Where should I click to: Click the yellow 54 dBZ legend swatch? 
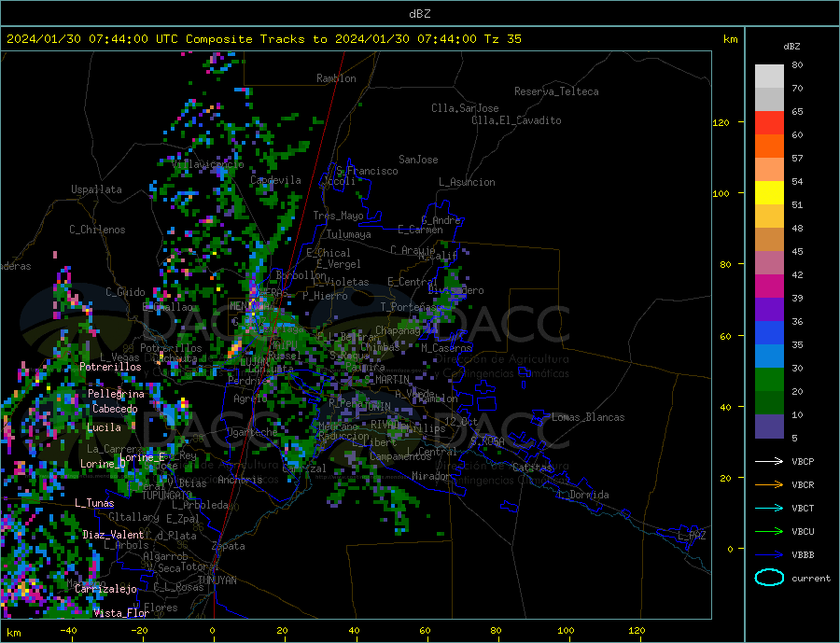coord(769,193)
